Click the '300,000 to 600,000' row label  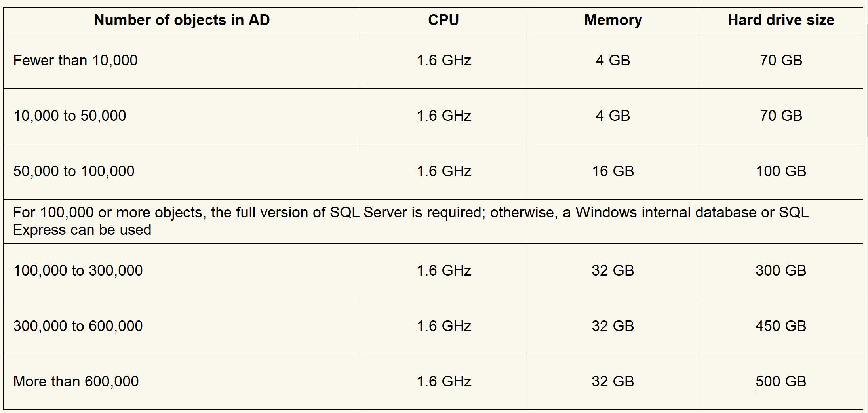tap(78, 326)
